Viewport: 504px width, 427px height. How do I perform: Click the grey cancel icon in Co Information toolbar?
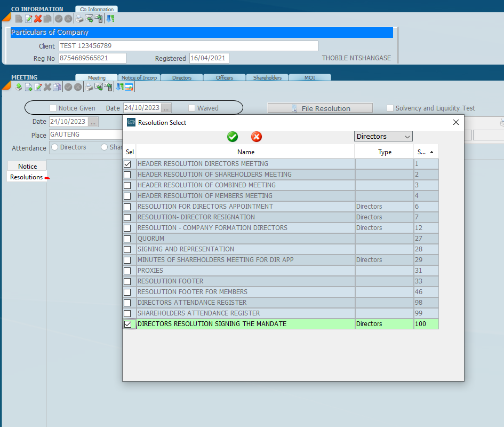click(x=68, y=19)
